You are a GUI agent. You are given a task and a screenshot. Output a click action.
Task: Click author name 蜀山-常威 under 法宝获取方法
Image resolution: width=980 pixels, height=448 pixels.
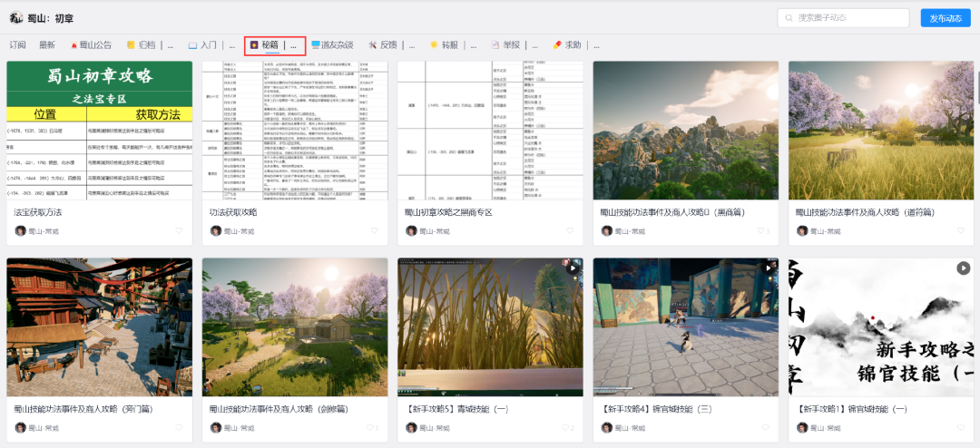coord(44,231)
